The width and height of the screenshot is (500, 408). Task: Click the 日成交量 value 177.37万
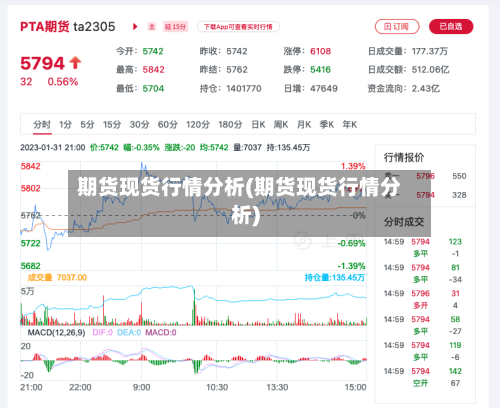pyautogui.click(x=430, y=51)
